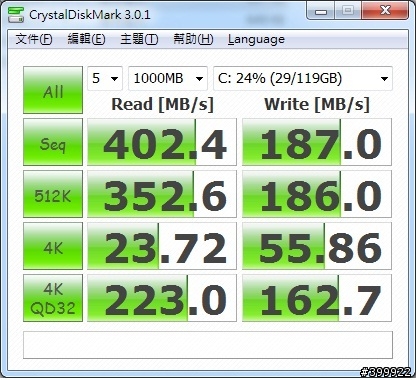Screen dimensions: 417x380
Task: Open the 編輯(E) menu
Action: tap(86, 39)
